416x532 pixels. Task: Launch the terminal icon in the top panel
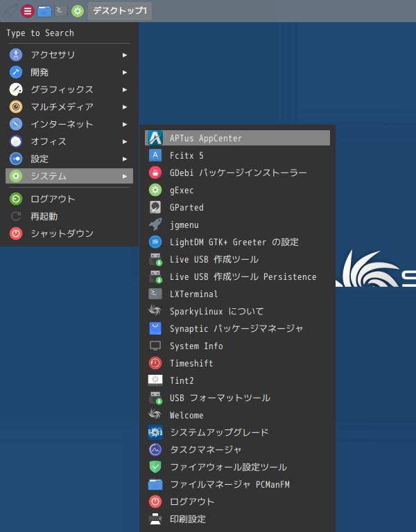click(61, 11)
